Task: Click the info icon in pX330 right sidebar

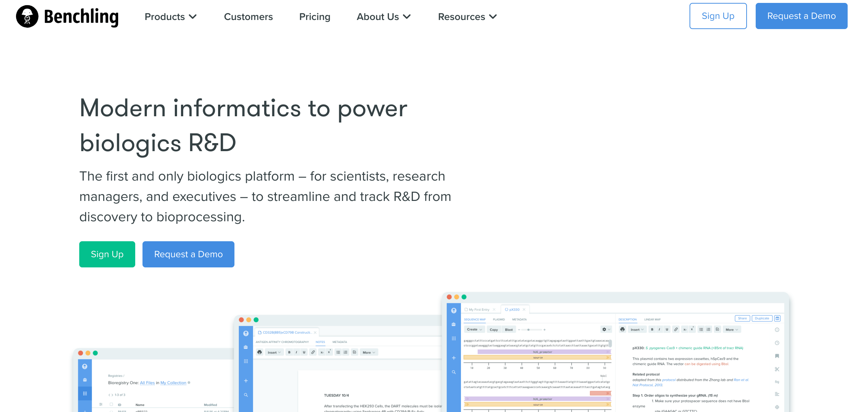Action: [x=777, y=330]
